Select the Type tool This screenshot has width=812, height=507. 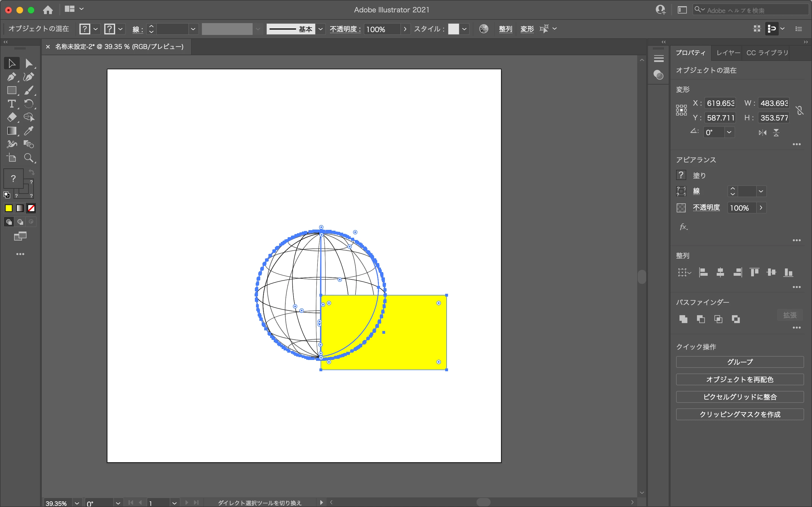tap(11, 104)
